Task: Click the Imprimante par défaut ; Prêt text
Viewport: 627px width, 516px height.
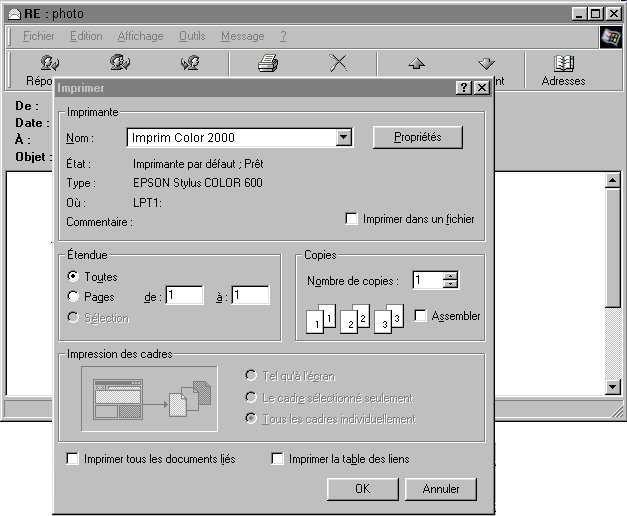Action: (198, 164)
